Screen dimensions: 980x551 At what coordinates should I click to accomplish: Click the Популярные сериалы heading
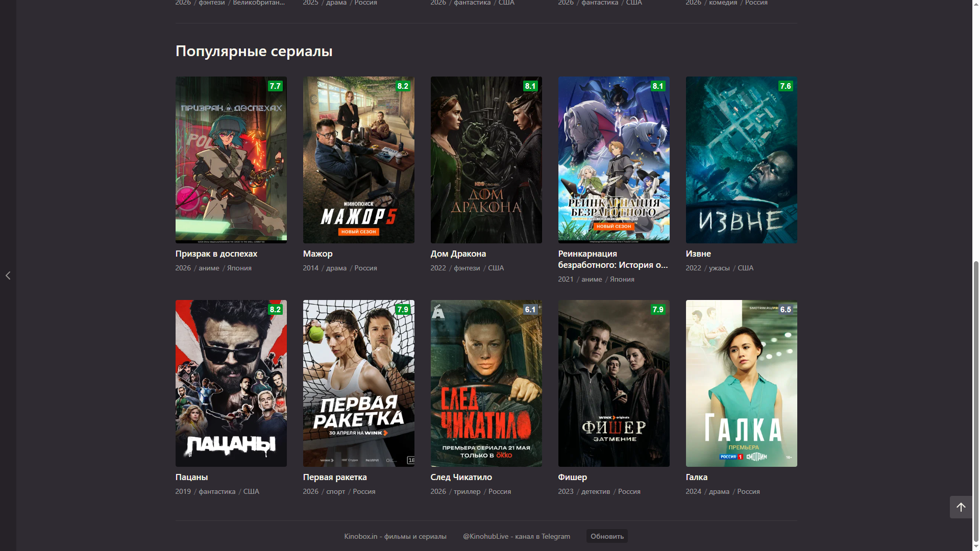click(254, 51)
